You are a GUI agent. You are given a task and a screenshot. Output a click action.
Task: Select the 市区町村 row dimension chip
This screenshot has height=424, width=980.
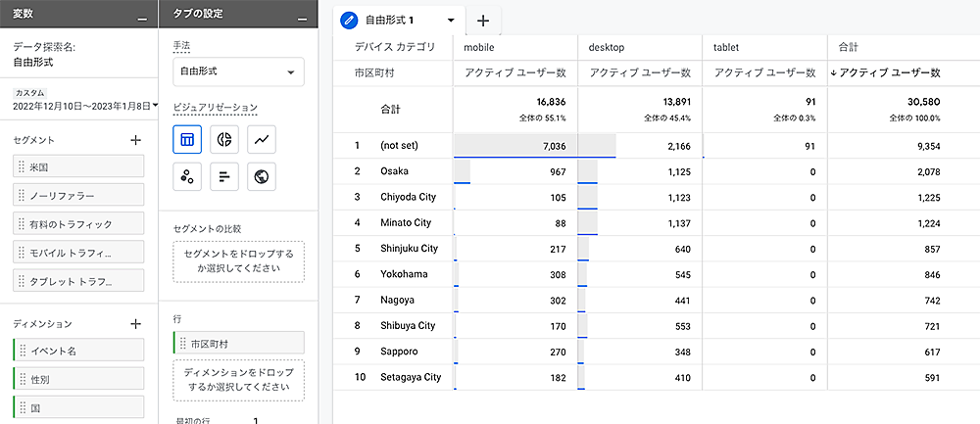click(238, 344)
